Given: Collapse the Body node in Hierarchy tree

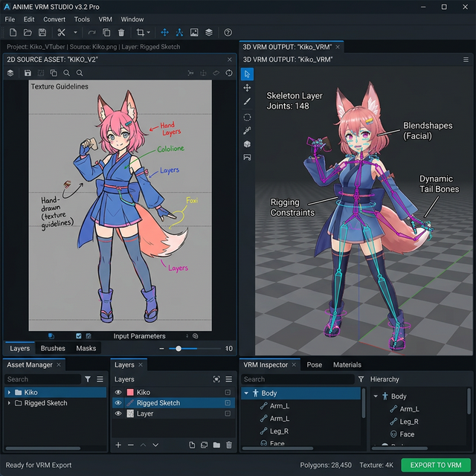Looking at the screenshot, I should (376, 396).
